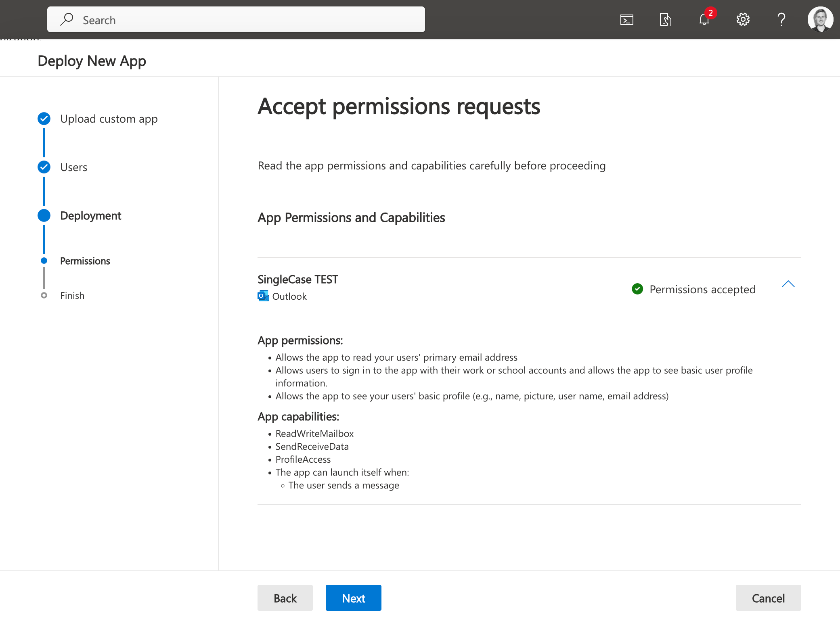Click the Deploy New App title
Image resolution: width=840 pixels, height=618 pixels.
pos(92,61)
